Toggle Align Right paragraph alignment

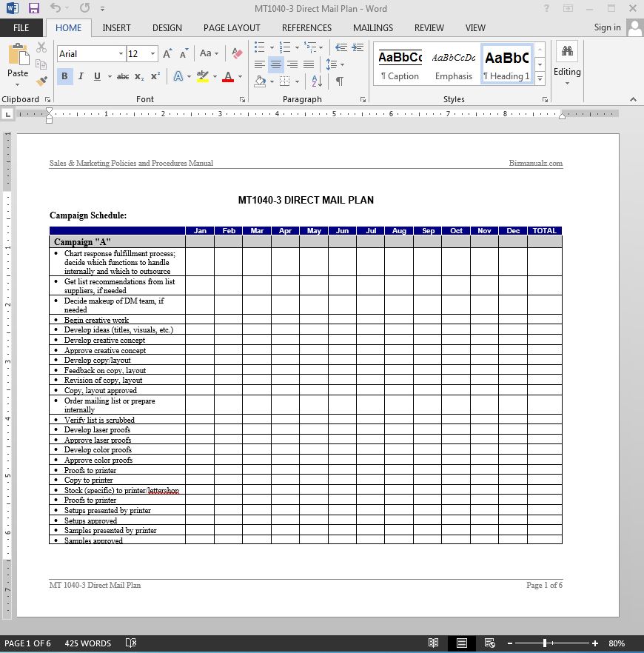coord(292,64)
